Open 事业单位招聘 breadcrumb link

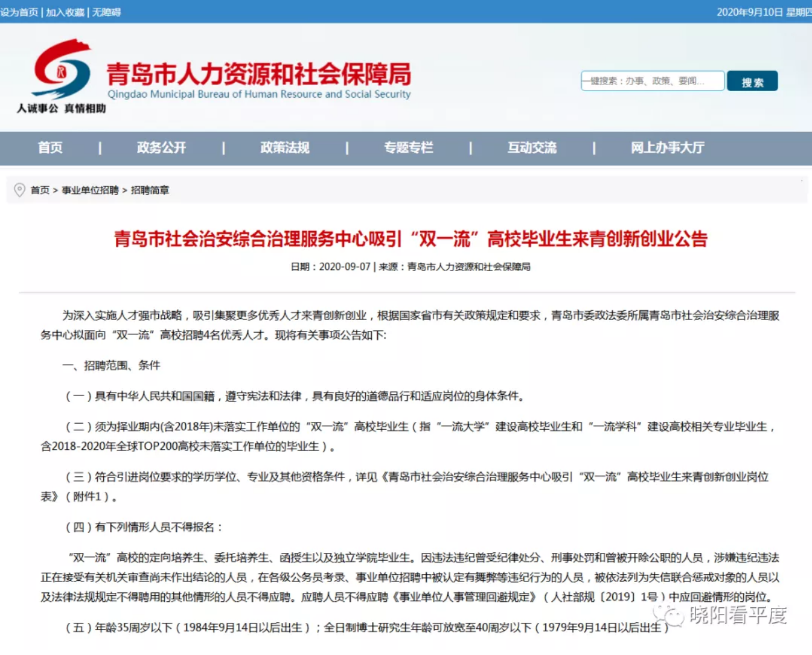(x=90, y=190)
